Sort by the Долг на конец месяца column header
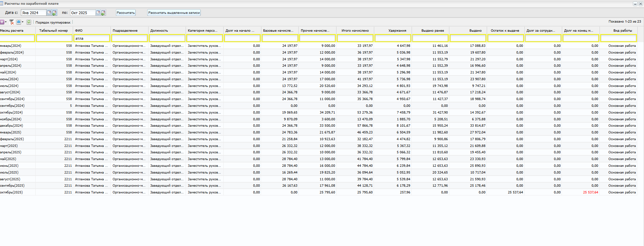Screen dimensions: 644x246 click(x=581, y=31)
